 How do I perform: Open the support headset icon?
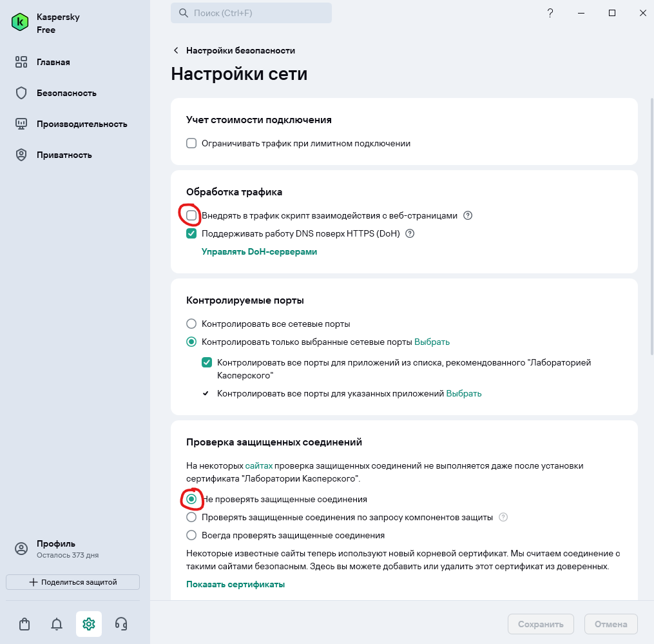120,624
